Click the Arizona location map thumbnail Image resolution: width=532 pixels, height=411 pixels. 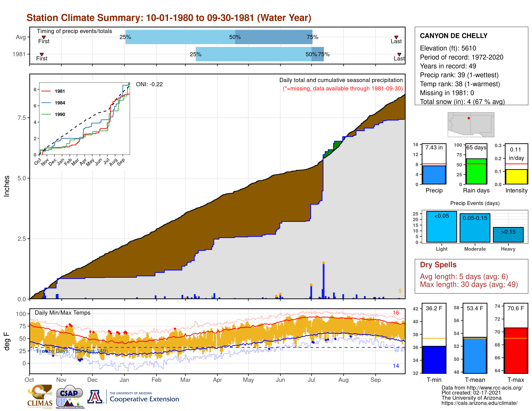pos(471,124)
